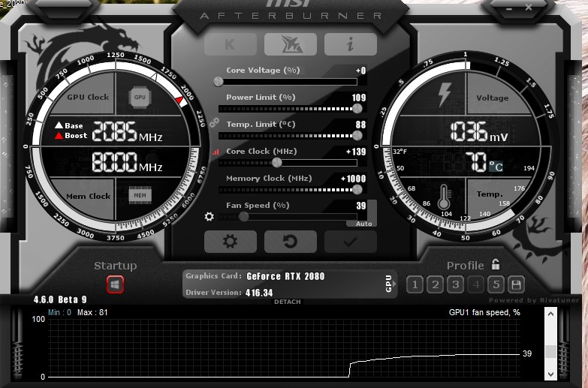588x388 pixels.
Task: Click the 1036 mV voltage readout
Action: click(x=479, y=131)
